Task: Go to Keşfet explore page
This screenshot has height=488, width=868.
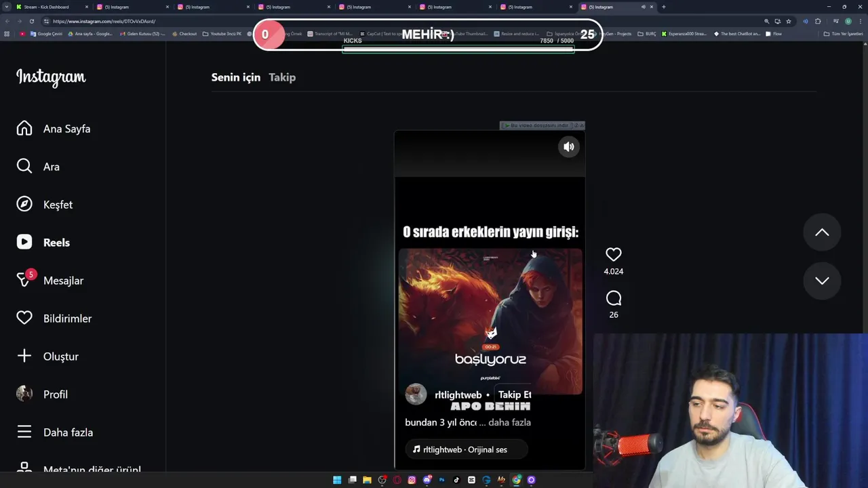Action: 45,205
